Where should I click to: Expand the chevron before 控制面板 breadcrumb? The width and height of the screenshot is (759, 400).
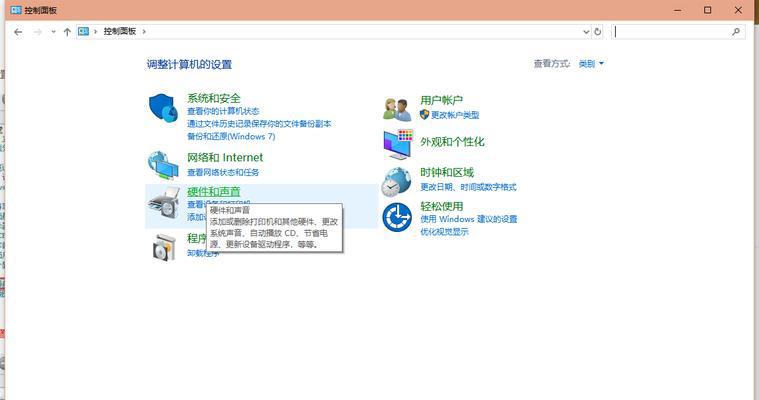[95, 31]
